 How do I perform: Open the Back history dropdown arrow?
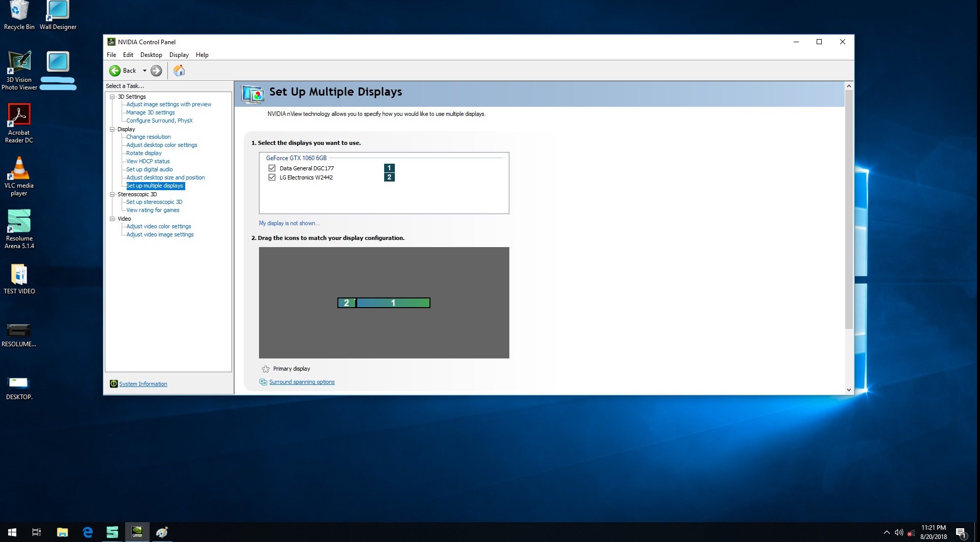point(145,71)
